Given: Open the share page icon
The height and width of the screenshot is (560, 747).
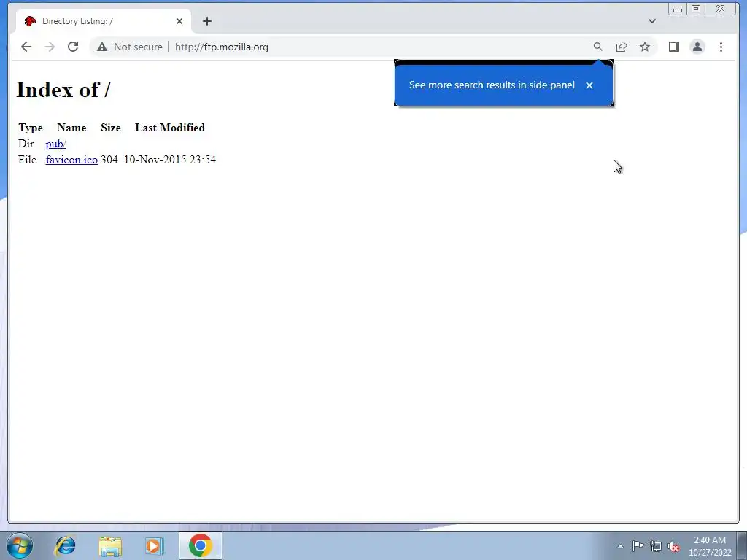Looking at the screenshot, I should coord(622,47).
